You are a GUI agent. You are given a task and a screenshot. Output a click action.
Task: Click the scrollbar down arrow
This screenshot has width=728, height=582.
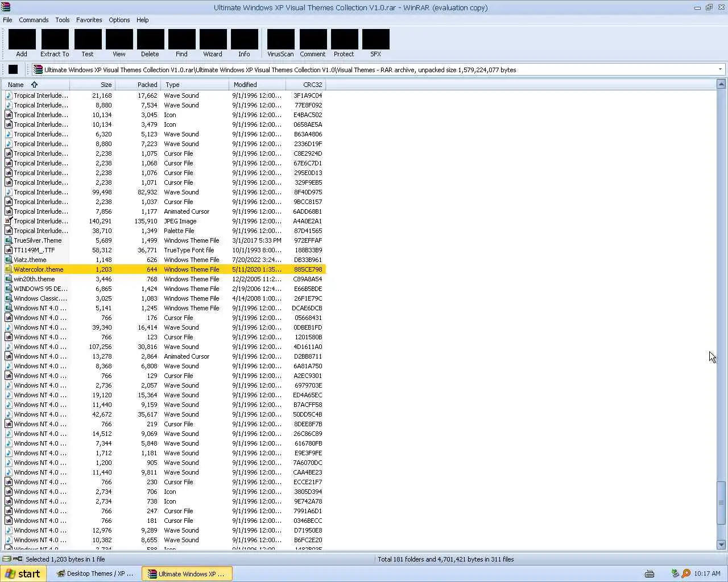721,544
